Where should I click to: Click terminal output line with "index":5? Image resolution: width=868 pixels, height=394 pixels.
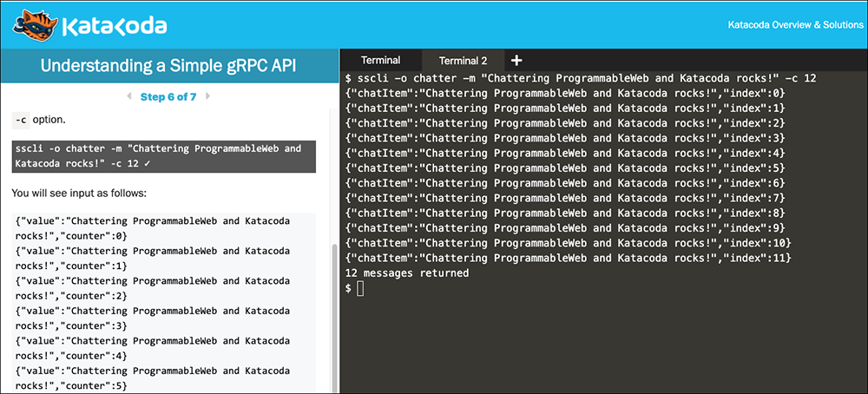(565, 167)
